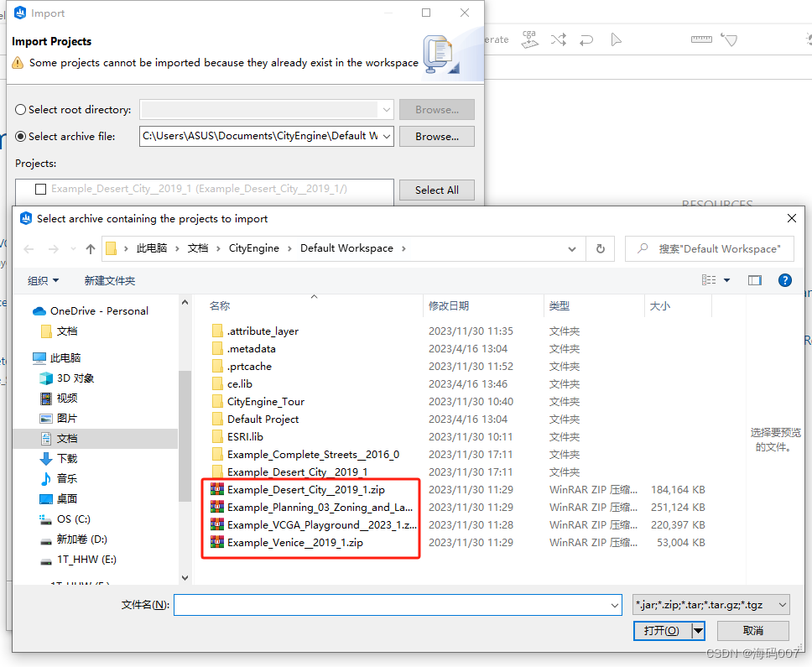Open filename history dropdown arrow
The height and width of the screenshot is (667, 812).
click(x=615, y=605)
